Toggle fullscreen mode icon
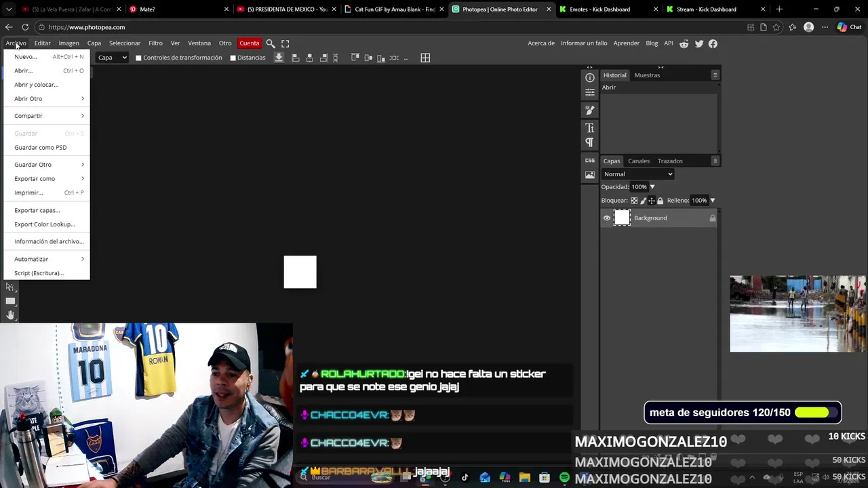Screen dimensions: 868x488 coord(285,43)
